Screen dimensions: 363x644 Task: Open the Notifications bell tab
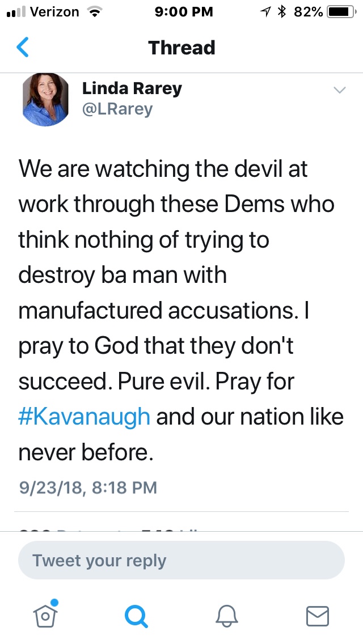point(227,615)
